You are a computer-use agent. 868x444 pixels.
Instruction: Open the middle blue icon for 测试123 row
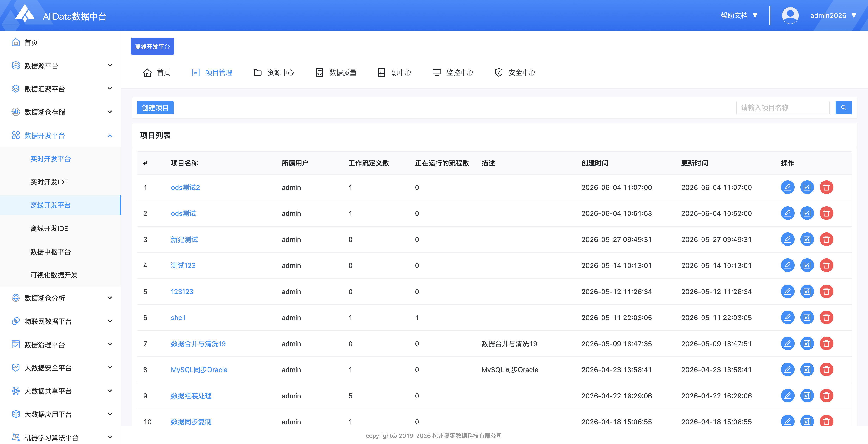coord(807,265)
